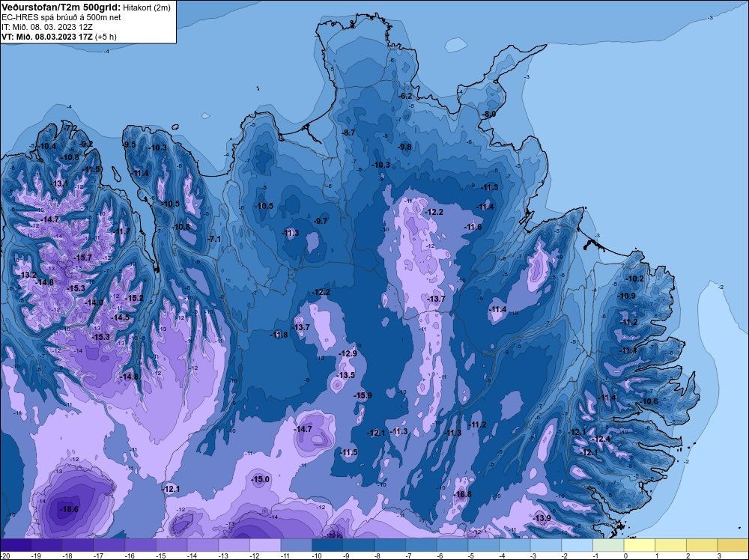Click the -10.2 temperature value
The image size is (749, 560).
635,279
